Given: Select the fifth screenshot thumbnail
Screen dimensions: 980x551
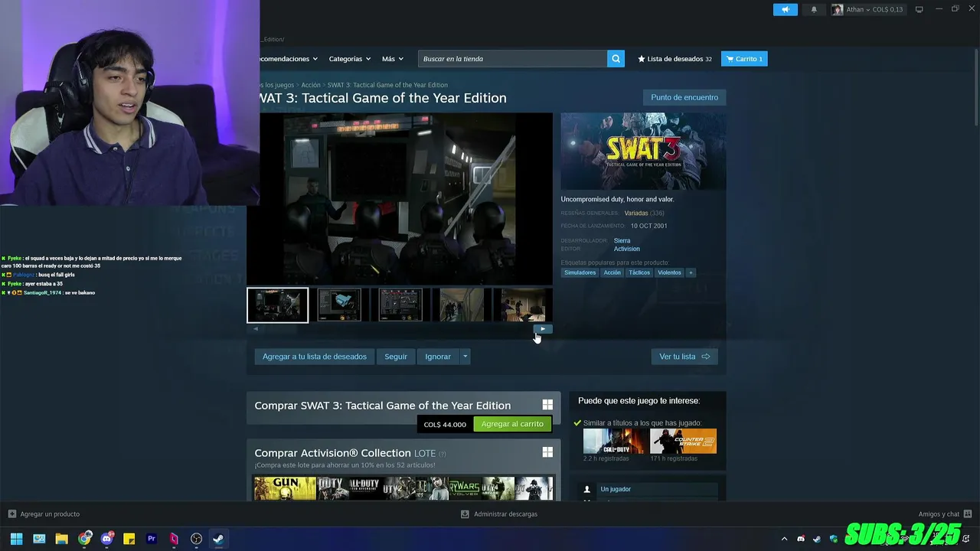Looking at the screenshot, I should [x=524, y=305].
